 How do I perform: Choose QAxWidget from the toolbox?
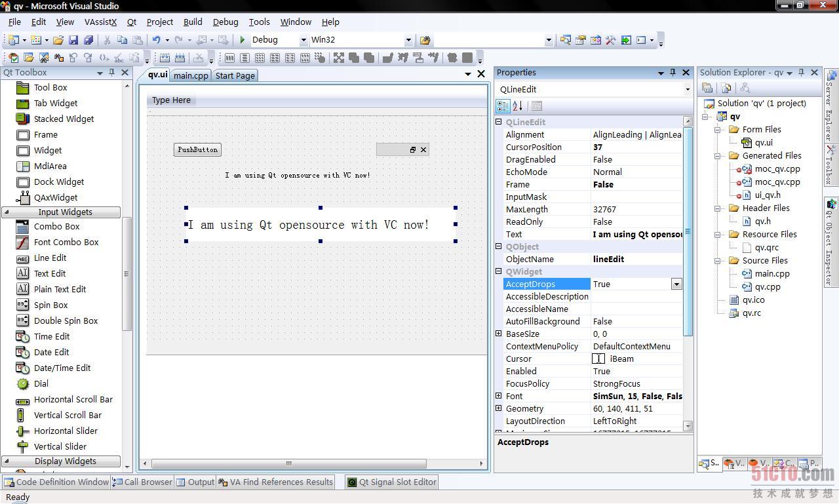click(56, 197)
